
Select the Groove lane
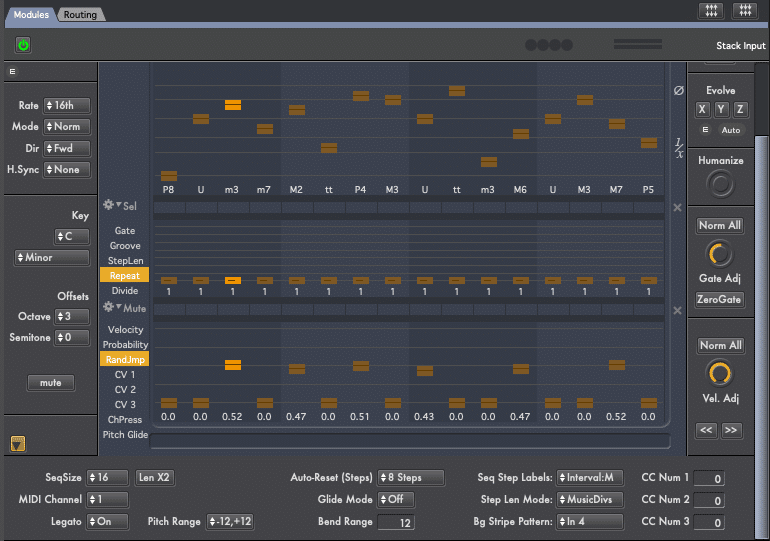pyautogui.click(x=125, y=245)
